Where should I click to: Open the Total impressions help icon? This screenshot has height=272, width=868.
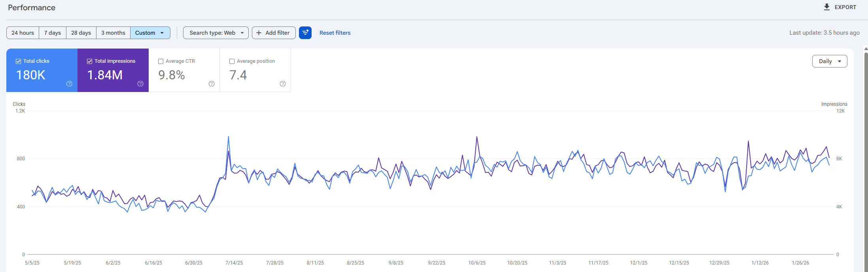pos(140,84)
